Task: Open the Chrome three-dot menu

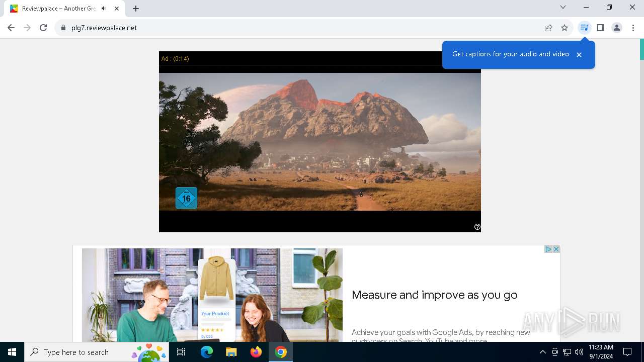Action: tap(633, 28)
